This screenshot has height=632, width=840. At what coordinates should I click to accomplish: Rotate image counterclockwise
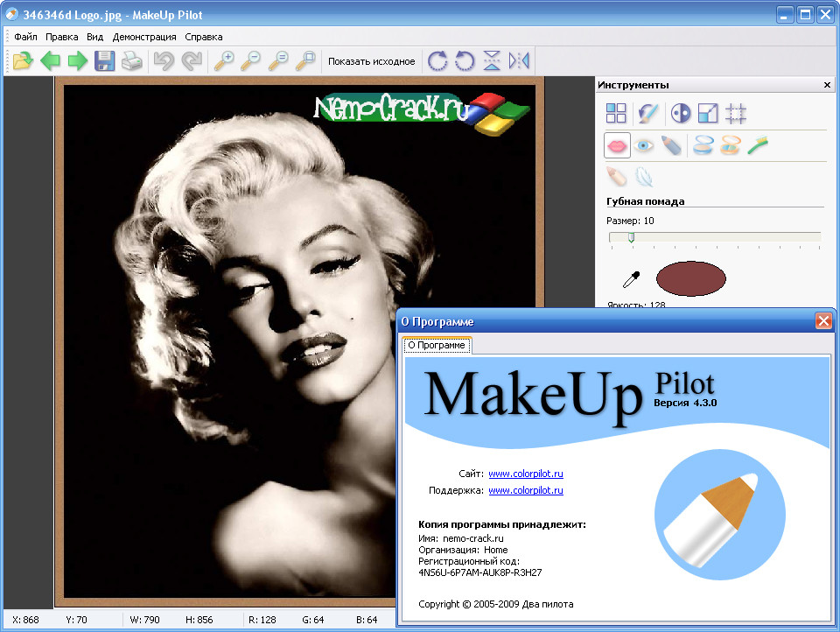click(x=465, y=60)
